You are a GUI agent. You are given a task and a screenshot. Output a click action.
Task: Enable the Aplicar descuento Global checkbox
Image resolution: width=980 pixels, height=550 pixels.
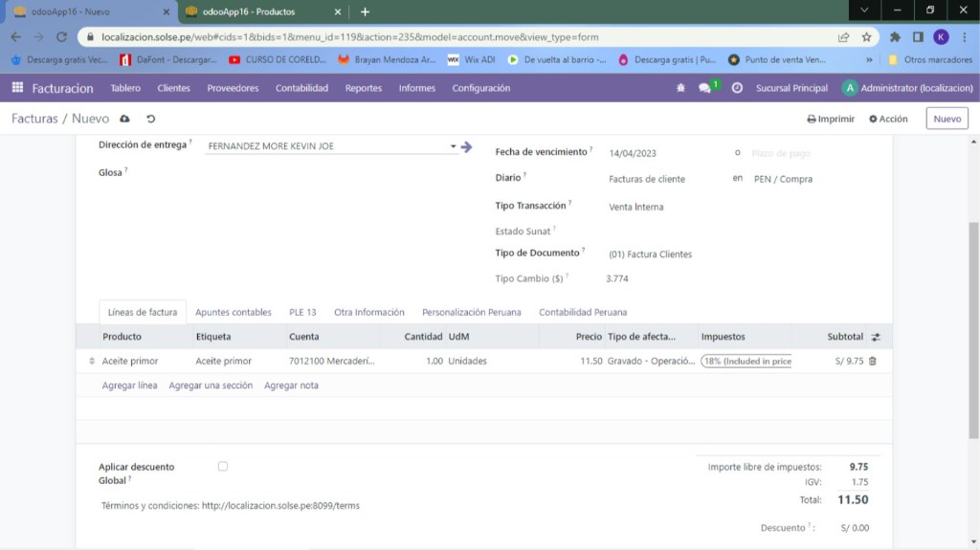pos(222,467)
